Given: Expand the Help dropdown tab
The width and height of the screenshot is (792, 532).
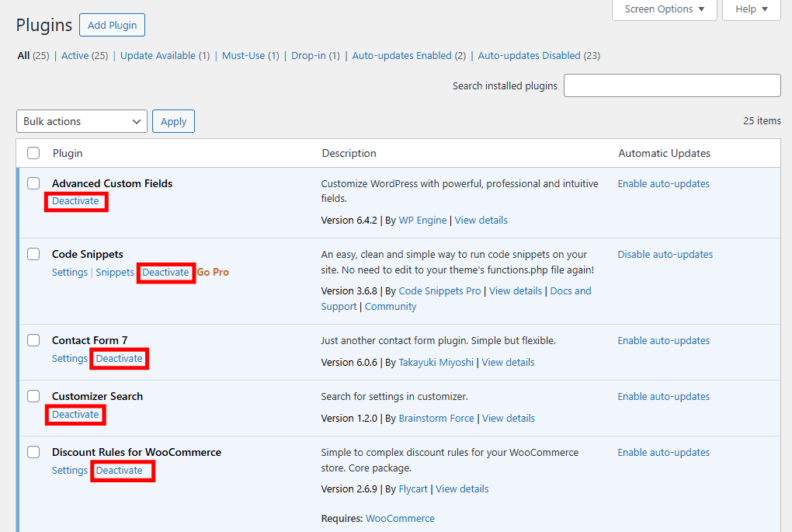Looking at the screenshot, I should [751, 9].
